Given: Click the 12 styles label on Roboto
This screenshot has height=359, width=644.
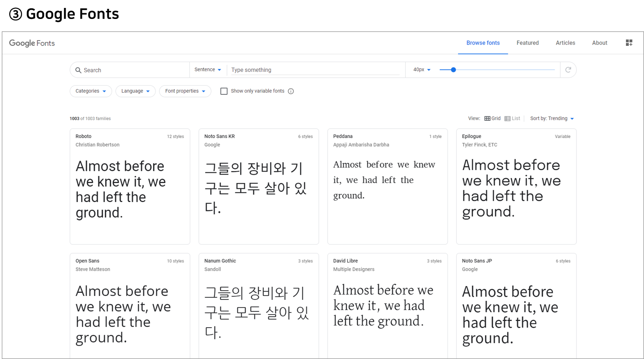Looking at the screenshot, I should pyautogui.click(x=175, y=137).
